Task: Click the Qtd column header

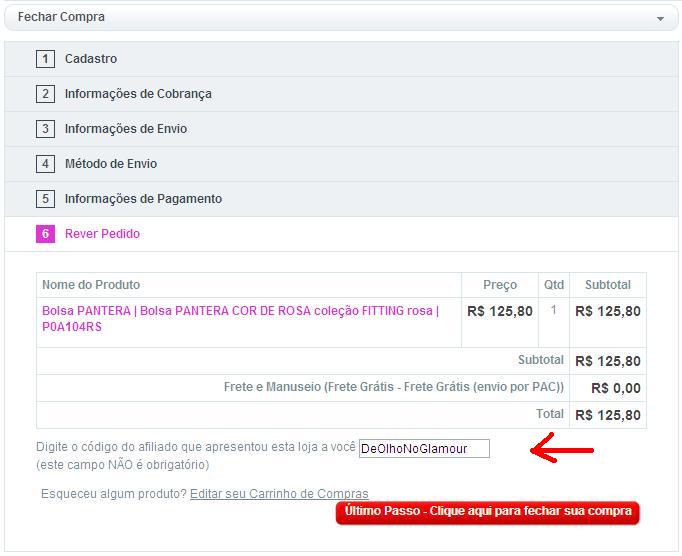Action: 554,285
